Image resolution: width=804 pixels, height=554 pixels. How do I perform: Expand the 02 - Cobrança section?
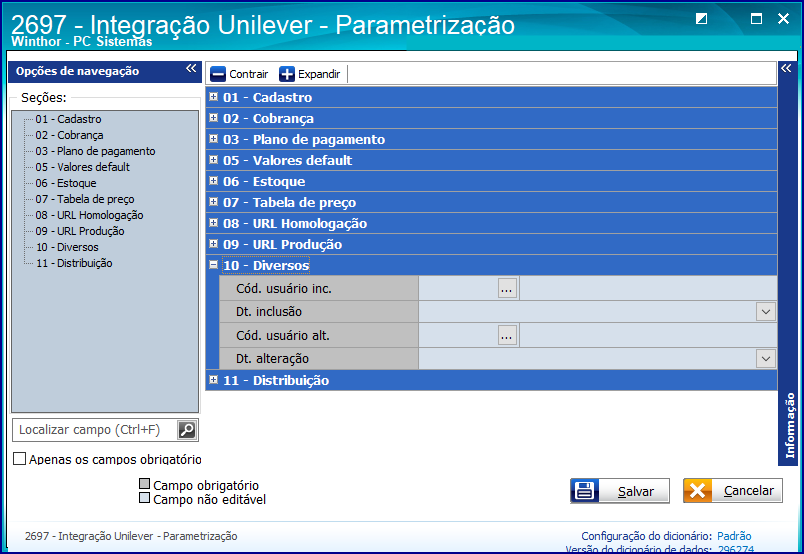(x=214, y=117)
